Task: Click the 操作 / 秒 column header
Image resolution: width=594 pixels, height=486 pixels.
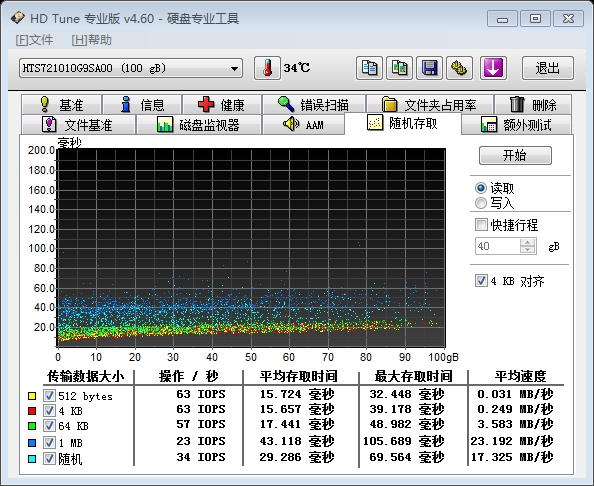Action: [188, 376]
